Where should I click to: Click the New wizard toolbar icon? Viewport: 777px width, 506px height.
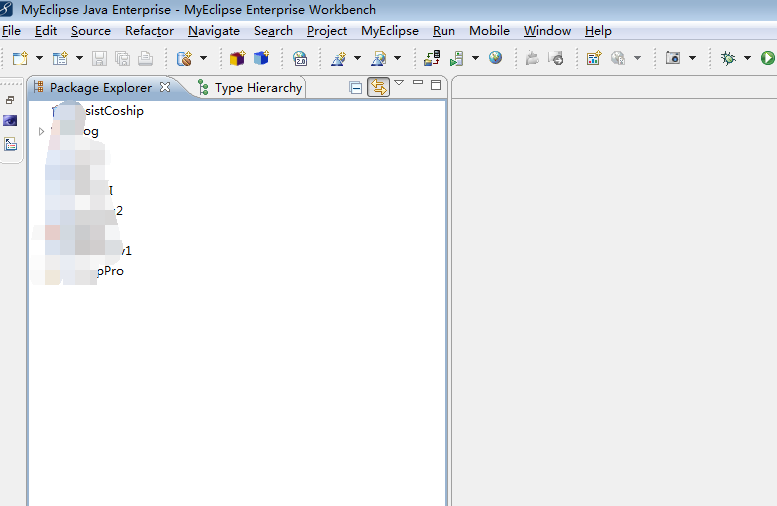(x=20, y=58)
